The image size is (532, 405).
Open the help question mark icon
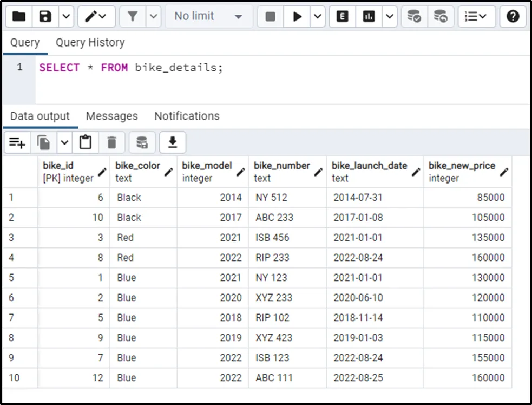[513, 17]
